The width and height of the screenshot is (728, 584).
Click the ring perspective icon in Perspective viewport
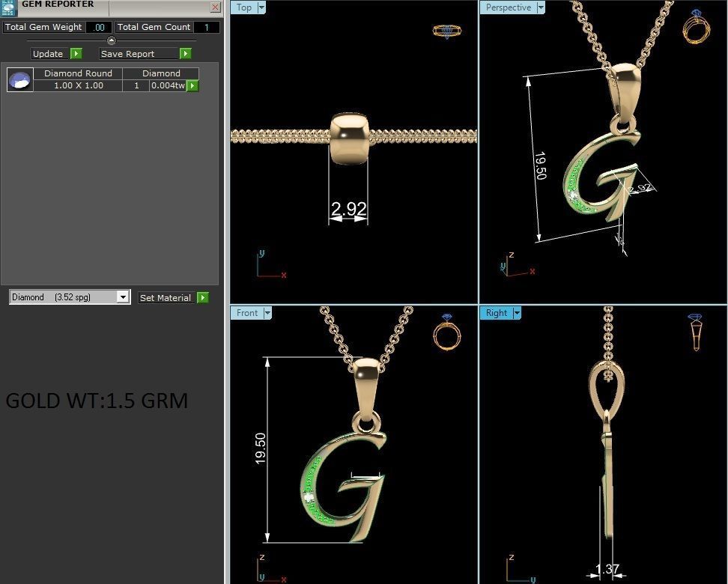697,26
